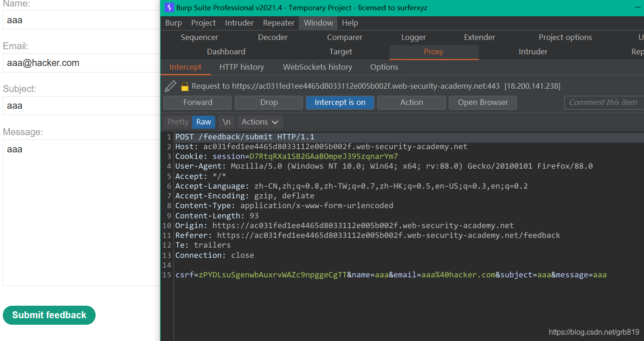Switch to the Dashboard tab

226,52
